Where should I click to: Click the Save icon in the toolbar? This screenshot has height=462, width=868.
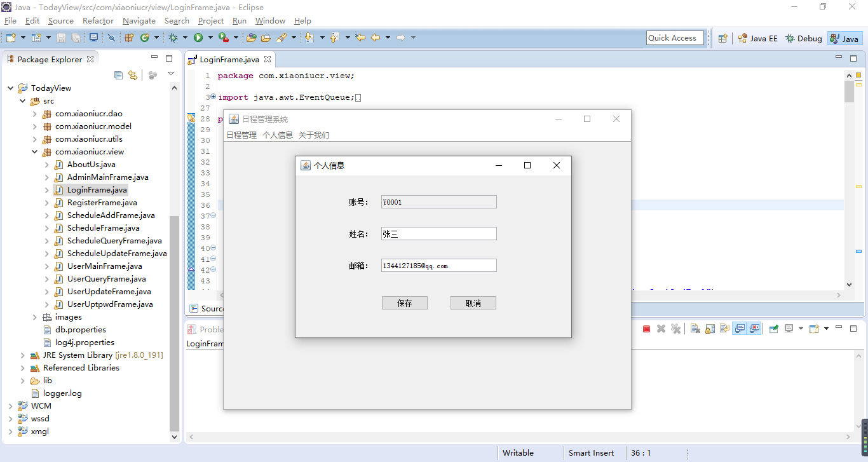[62, 37]
